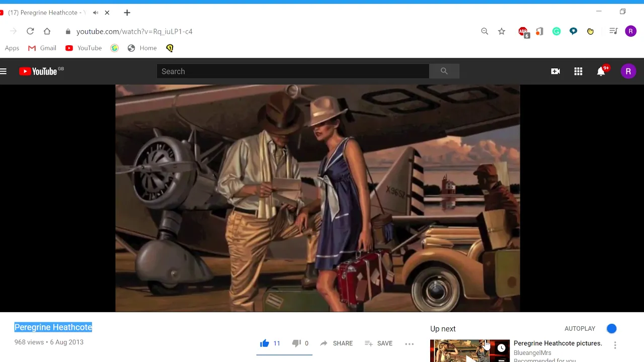The width and height of the screenshot is (644, 362).
Task: Open the YouTube guide hamburger menu
Action: (4, 71)
